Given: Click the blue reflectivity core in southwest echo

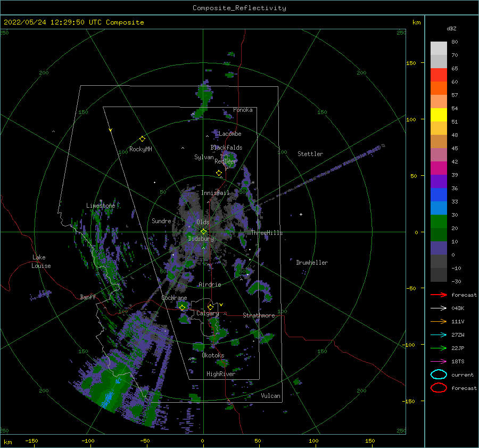Looking at the screenshot, I should (x=107, y=398).
